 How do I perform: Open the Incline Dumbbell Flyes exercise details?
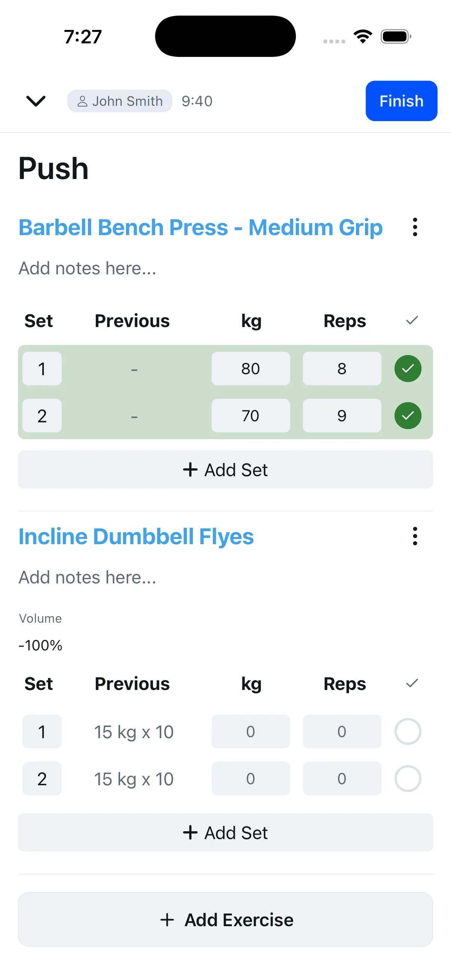[136, 536]
